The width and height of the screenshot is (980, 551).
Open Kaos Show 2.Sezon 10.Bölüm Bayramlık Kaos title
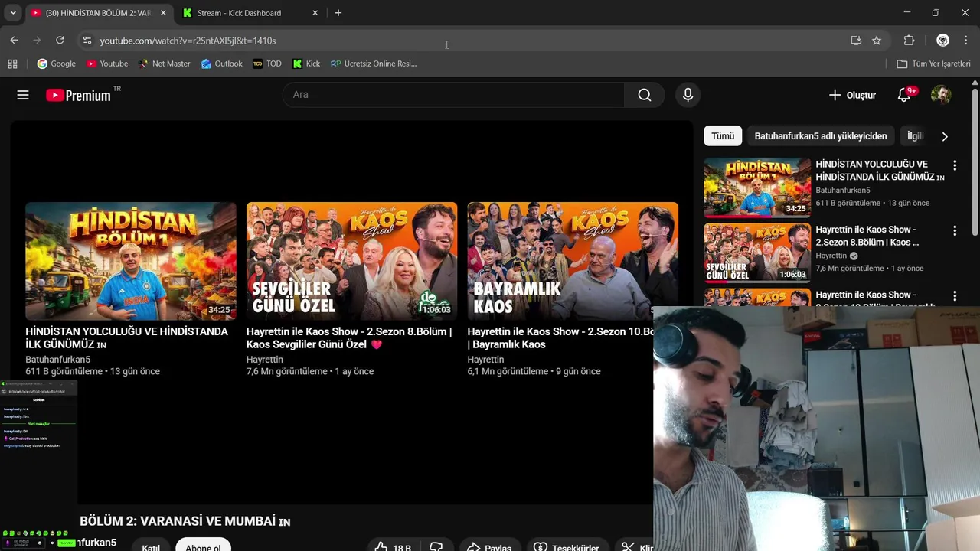click(x=560, y=338)
